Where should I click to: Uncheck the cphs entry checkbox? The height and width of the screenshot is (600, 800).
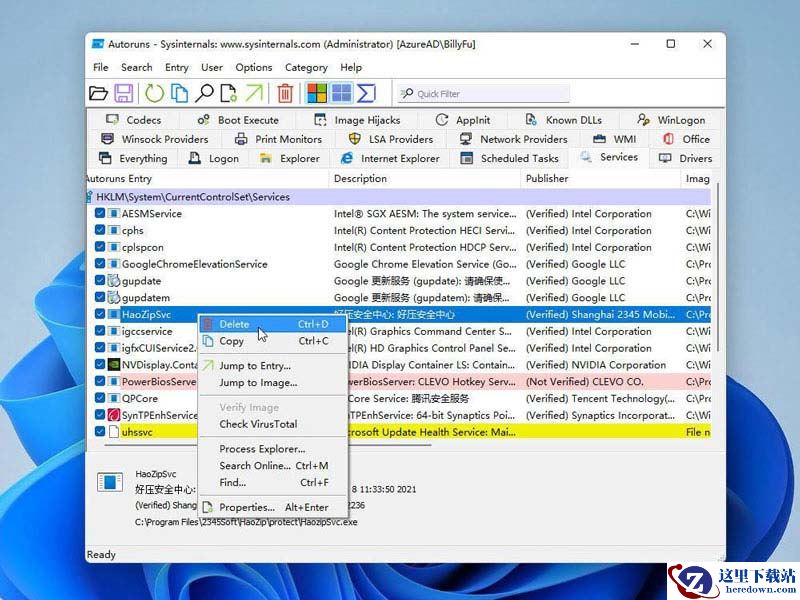100,230
